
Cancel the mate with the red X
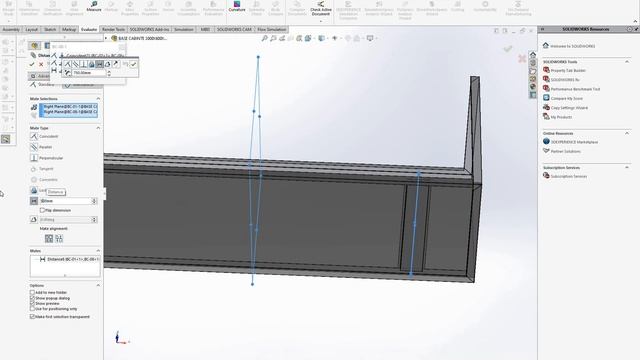(x=41, y=64)
